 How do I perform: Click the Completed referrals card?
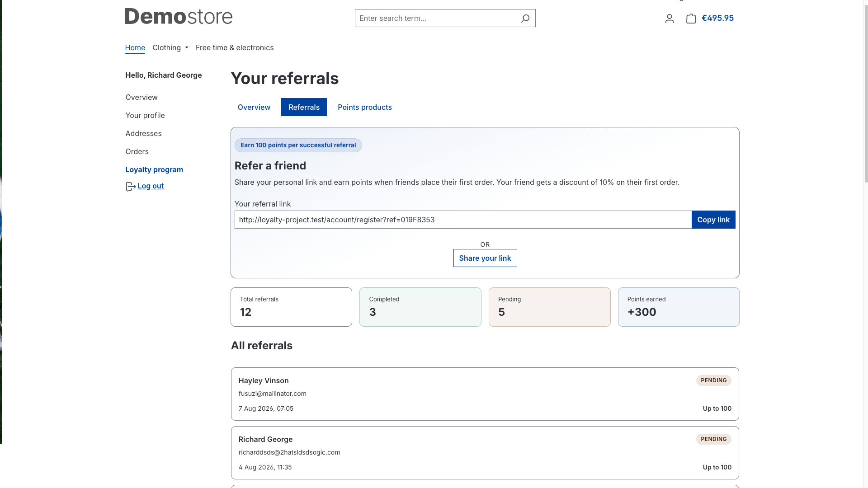pos(420,307)
